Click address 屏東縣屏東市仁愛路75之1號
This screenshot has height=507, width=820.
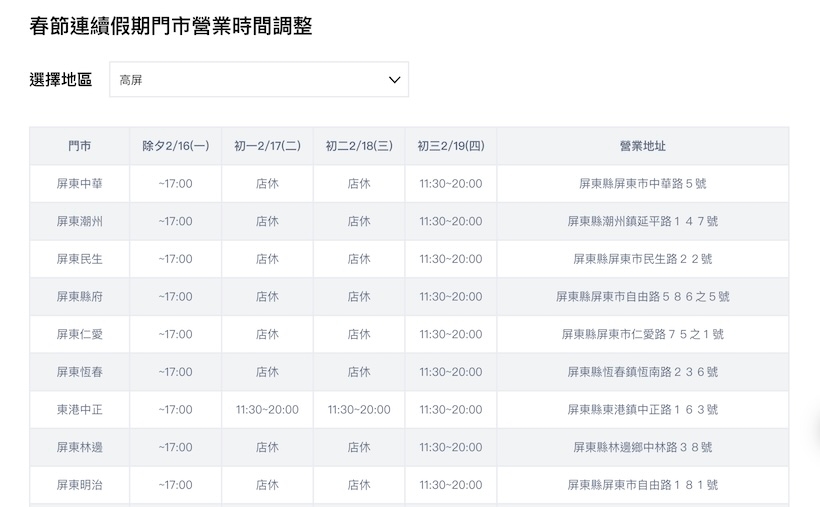click(x=643, y=334)
